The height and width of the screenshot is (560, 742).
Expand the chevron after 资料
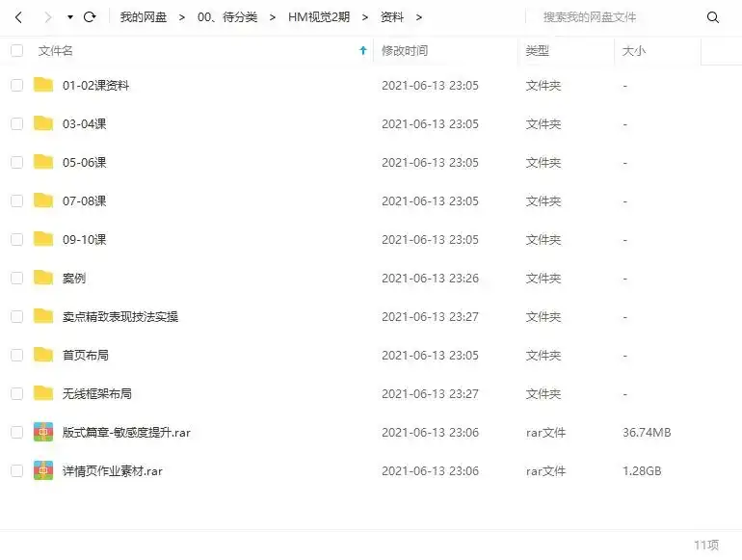pos(419,17)
